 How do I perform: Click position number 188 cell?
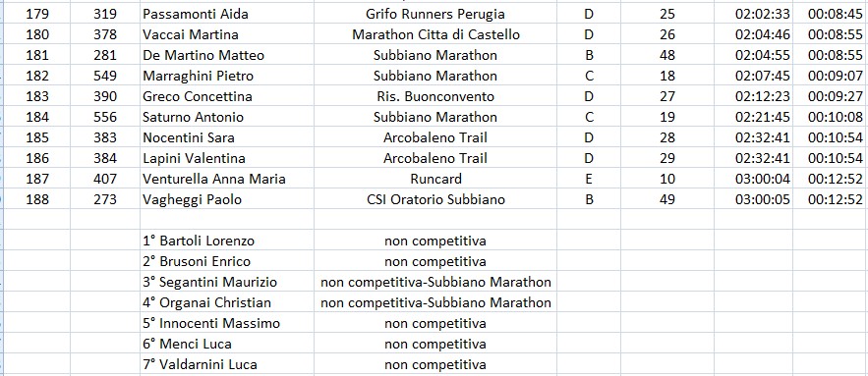click(x=37, y=199)
